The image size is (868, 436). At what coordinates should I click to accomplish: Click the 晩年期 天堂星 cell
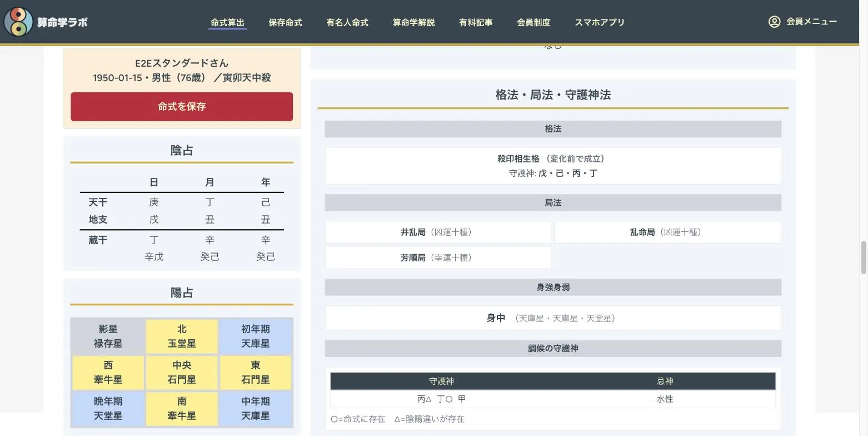point(108,408)
